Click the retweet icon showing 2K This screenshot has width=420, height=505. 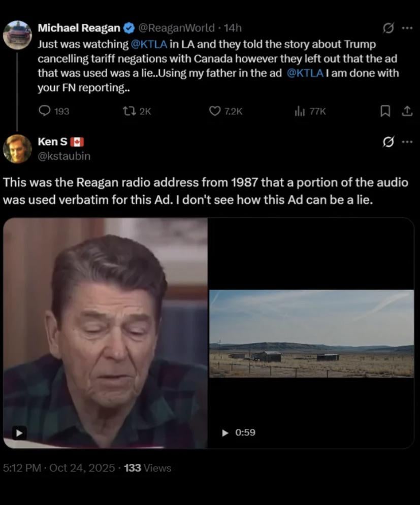tap(126, 111)
